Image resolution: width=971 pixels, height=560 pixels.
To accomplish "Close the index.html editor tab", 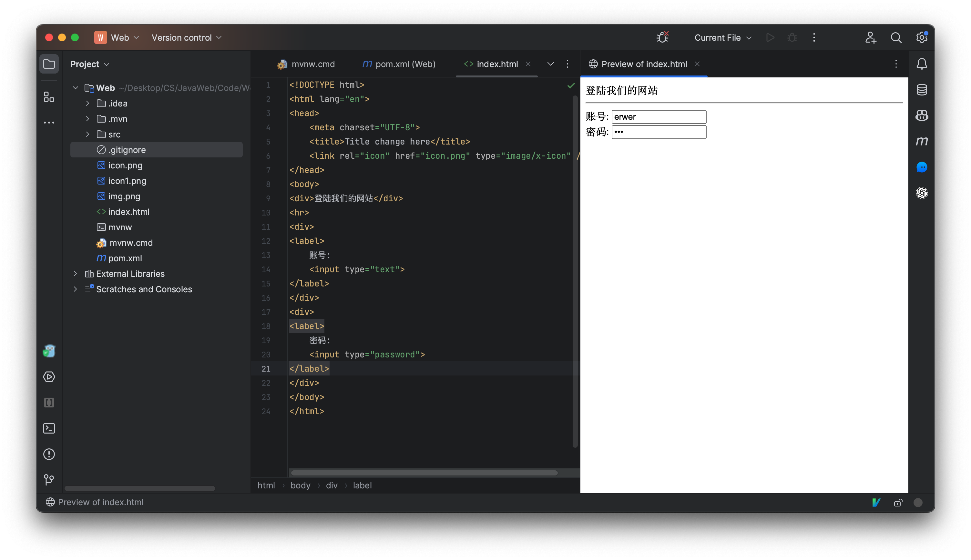I will click(528, 64).
